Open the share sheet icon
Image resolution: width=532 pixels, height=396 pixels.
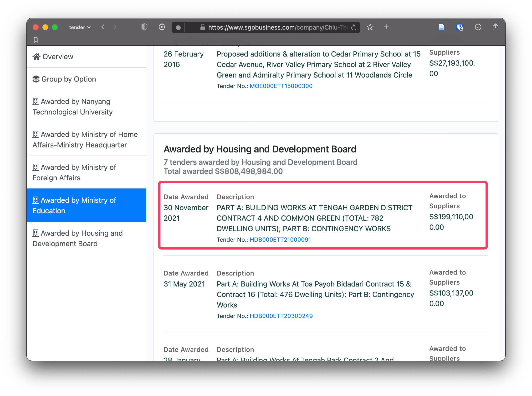(x=495, y=27)
